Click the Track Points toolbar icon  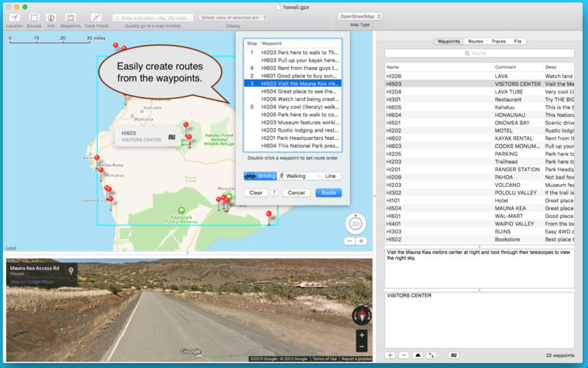[x=96, y=17]
